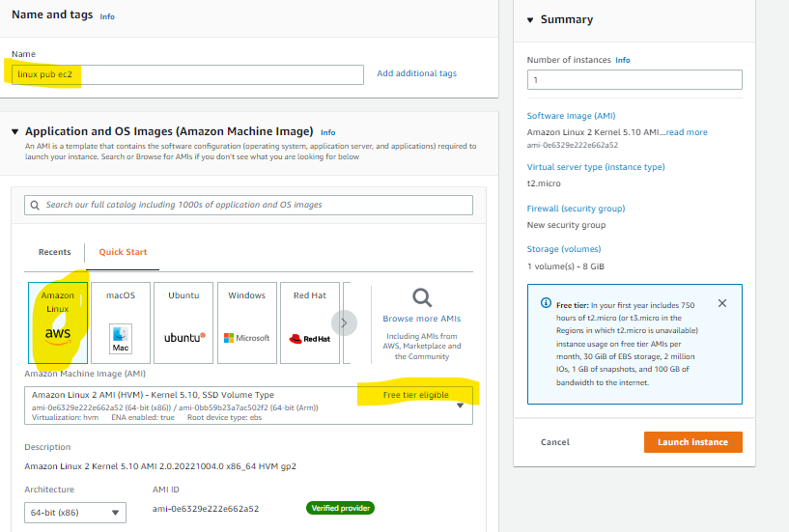The width and height of the screenshot is (789, 532).
Task: Open Virtual server type (instance type) link
Action: click(596, 167)
